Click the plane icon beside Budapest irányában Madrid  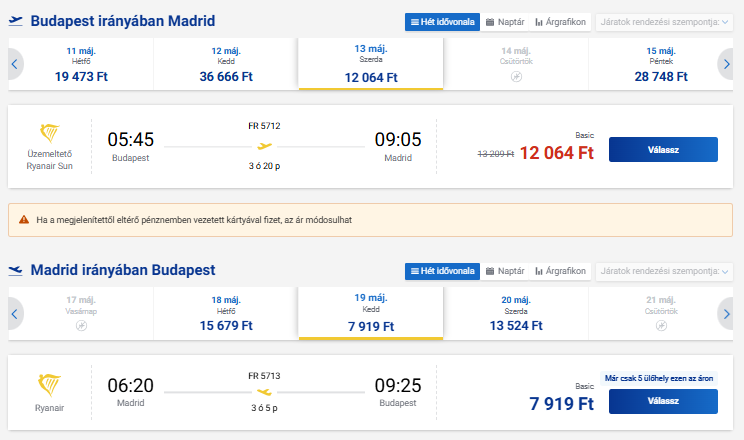(16, 21)
